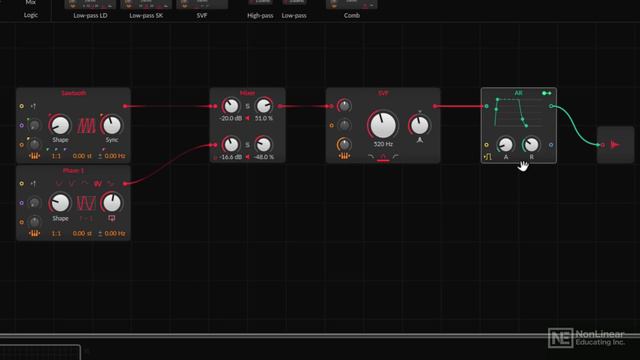Click the AR envelope green output port

pyautogui.click(x=551, y=106)
